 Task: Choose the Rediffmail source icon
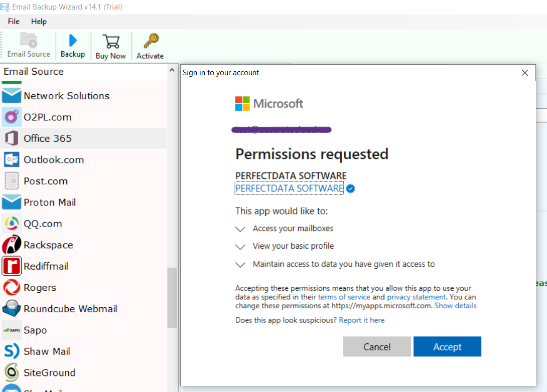(x=12, y=266)
